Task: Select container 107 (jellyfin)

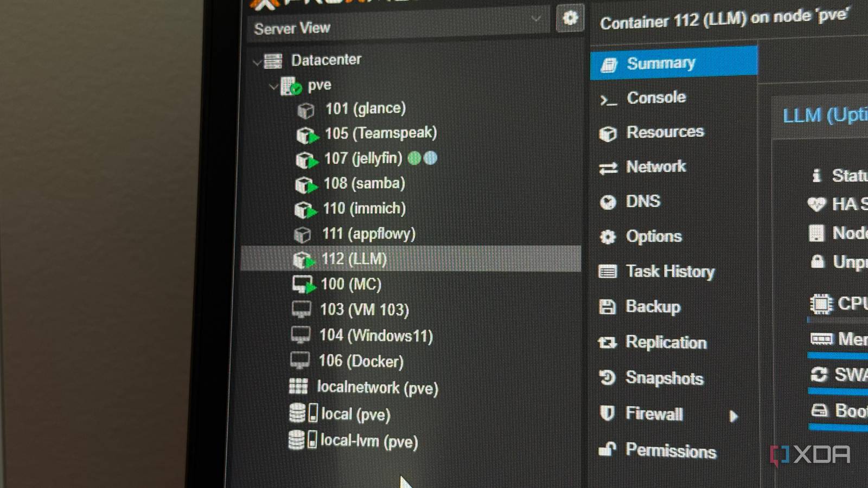Action: click(x=363, y=158)
